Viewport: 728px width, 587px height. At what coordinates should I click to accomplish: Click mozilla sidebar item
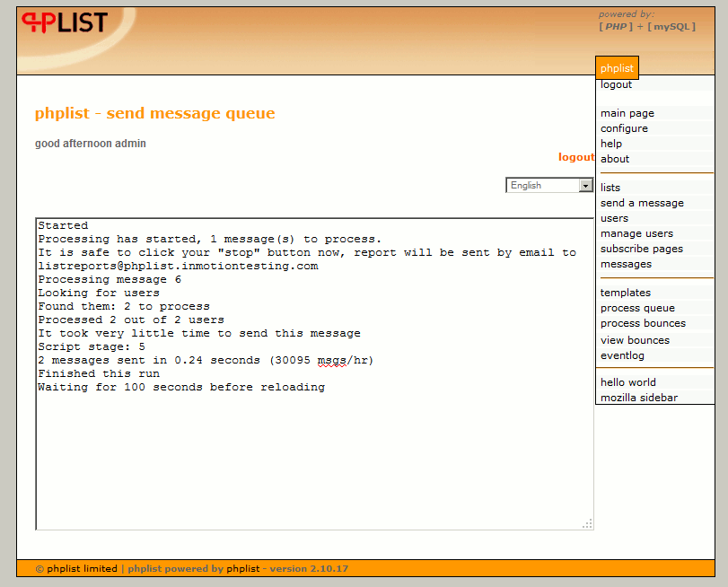(639, 398)
